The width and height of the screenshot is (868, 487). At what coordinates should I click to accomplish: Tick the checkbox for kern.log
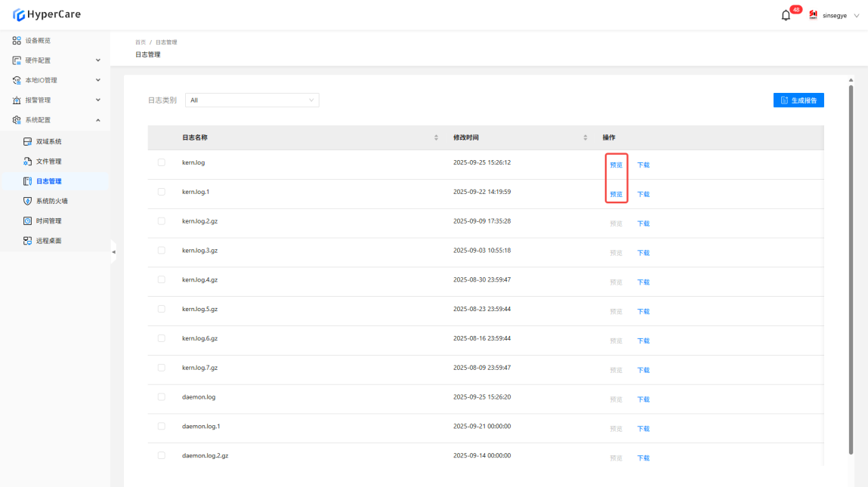tap(161, 162)
